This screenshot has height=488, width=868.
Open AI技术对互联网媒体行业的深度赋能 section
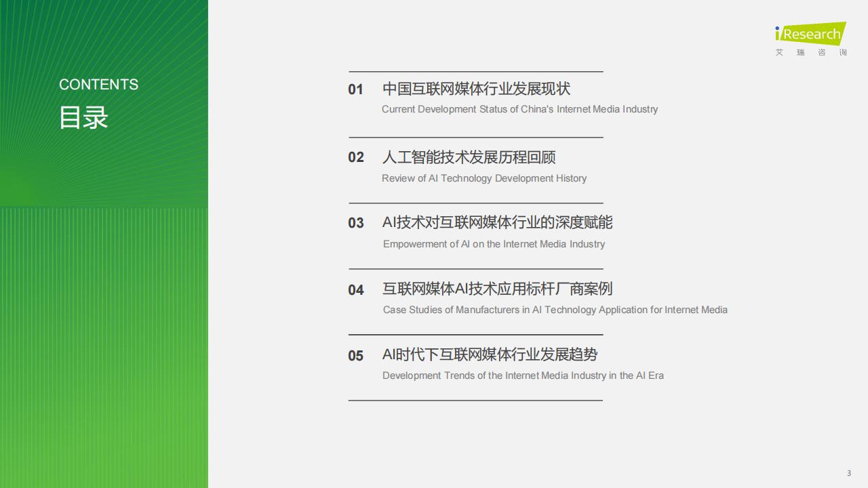click(497, 222)
